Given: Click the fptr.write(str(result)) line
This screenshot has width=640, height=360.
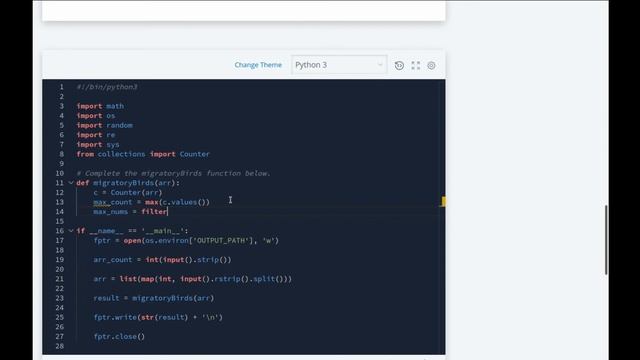Looking at the screenshot, I should [158, 318].
